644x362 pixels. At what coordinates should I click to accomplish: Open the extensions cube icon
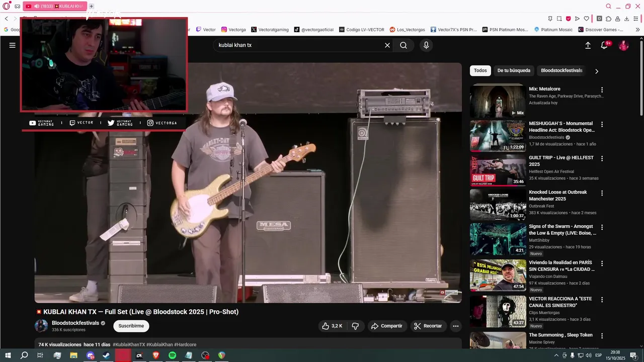coord(608,19)
